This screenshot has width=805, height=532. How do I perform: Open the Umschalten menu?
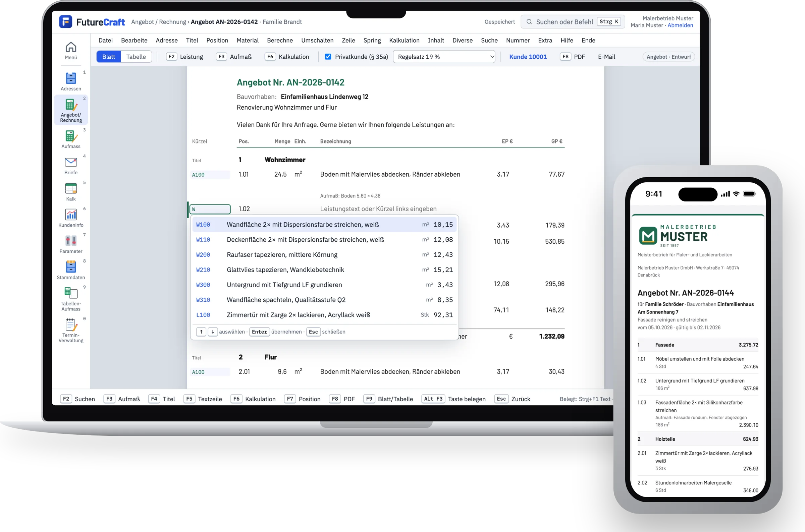317,40
